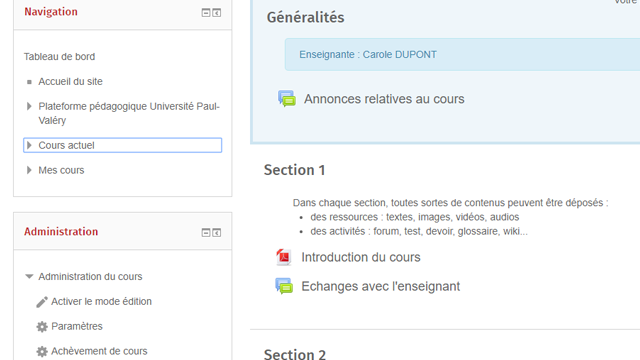Open the Mes cours item

tap(61, 170)
